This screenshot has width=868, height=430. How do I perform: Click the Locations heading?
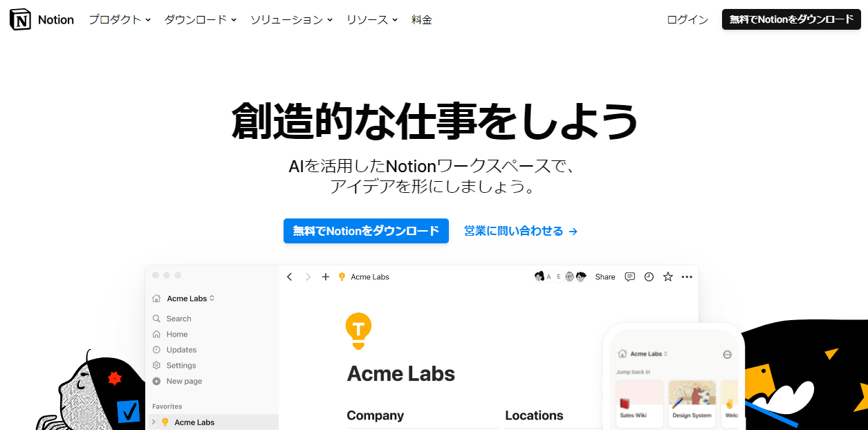point(534,415)
